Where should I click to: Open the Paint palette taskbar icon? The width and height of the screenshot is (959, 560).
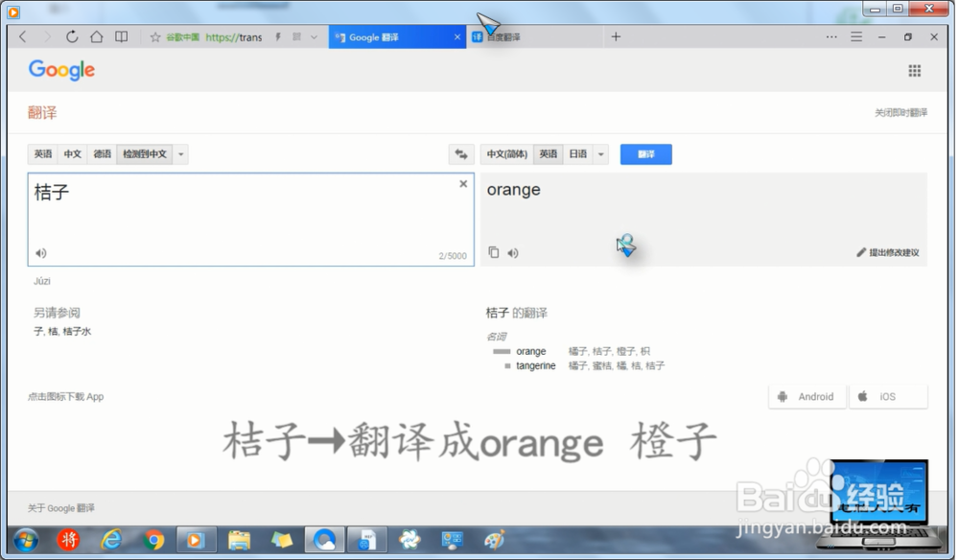494,541
